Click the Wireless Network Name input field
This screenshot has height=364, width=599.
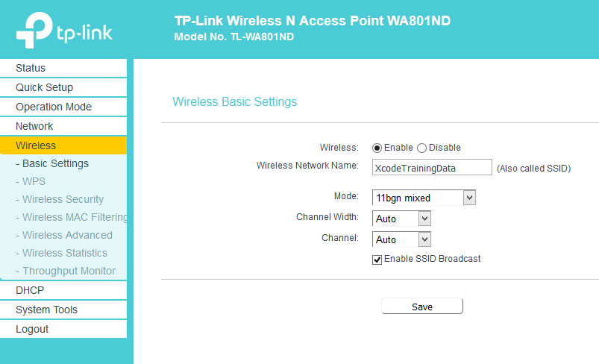pos(432,167)
